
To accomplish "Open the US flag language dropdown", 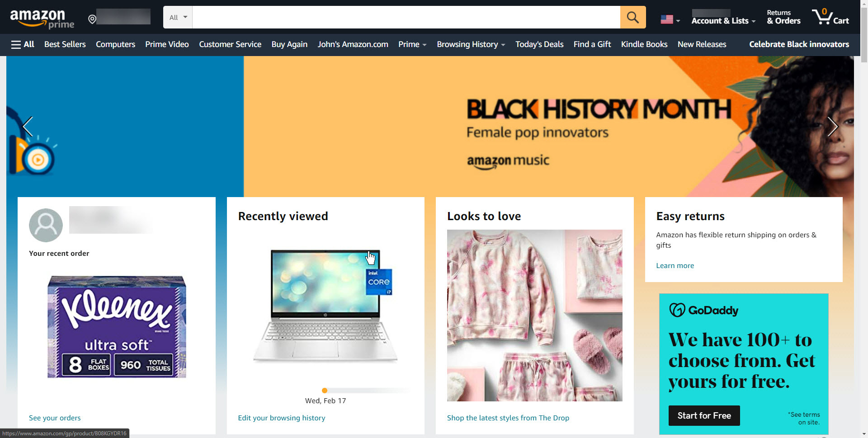I will [670, 19].
